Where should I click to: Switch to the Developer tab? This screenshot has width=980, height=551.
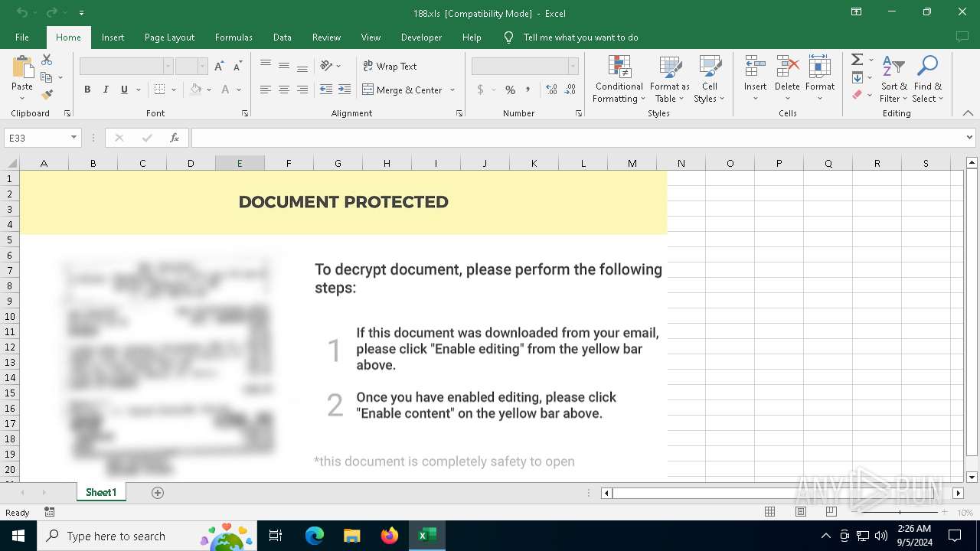click(421, 37)
